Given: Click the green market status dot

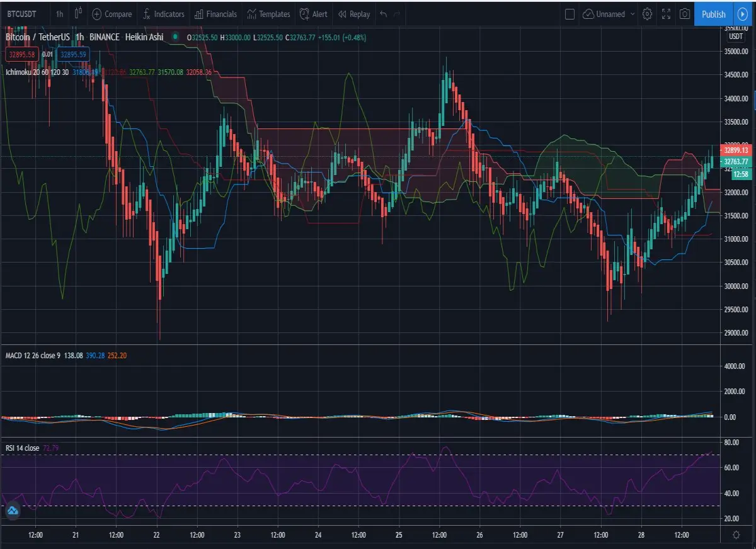Looking at the screenshot, I should [175, 37].
